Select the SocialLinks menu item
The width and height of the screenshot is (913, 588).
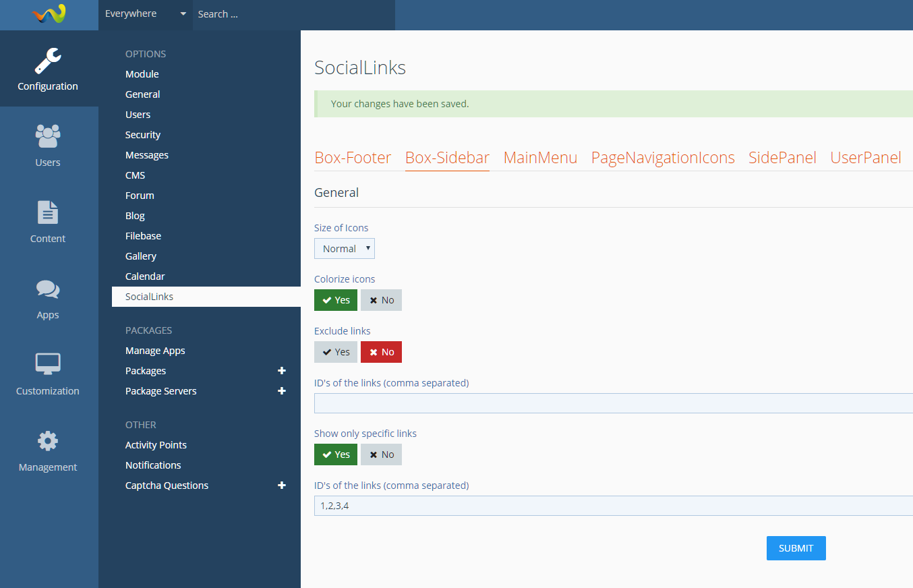pyautogui.click(x=206, y=297)
